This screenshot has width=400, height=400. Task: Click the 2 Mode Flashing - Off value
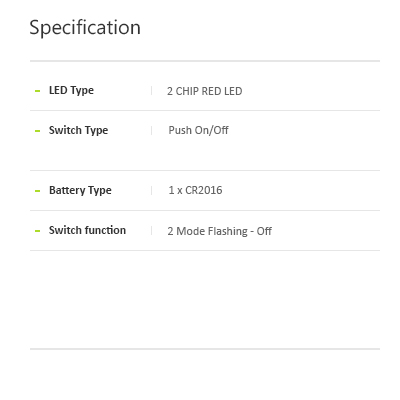(x=220, y=231)
